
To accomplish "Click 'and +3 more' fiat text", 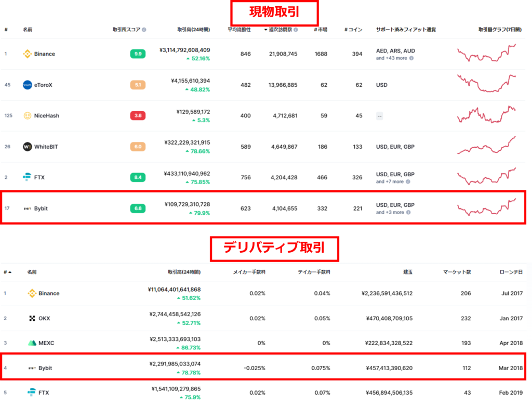I will 390,212.
